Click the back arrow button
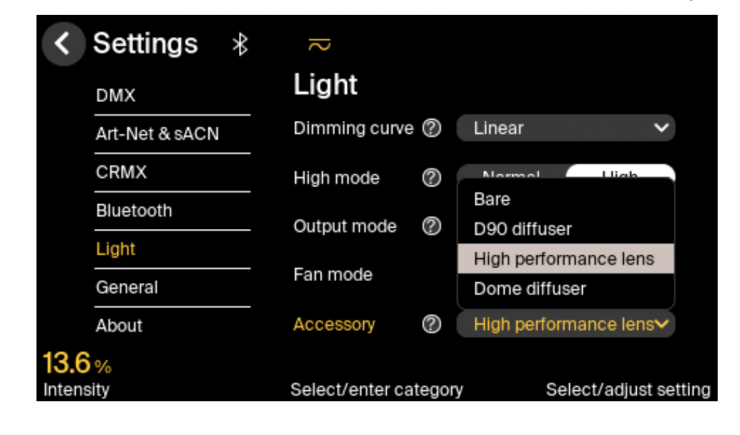Image resolution: width=740 pixels, height=435 pixels. coord(63,44)
